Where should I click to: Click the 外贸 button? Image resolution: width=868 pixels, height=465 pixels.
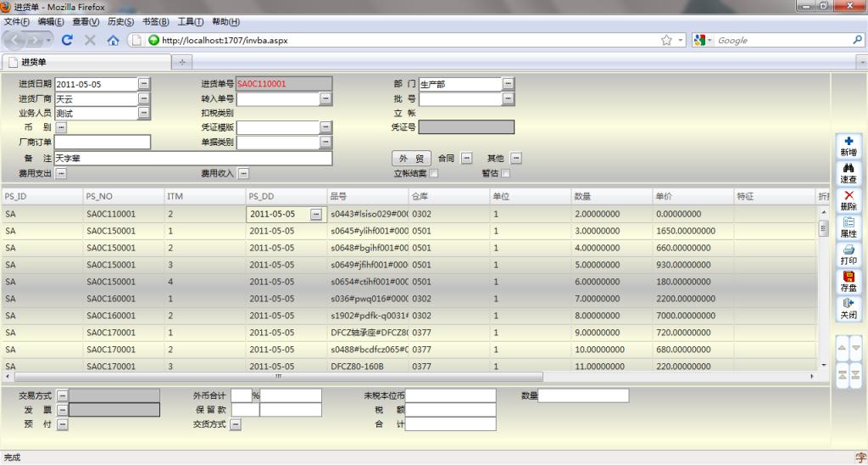click(x=411, y=158)
